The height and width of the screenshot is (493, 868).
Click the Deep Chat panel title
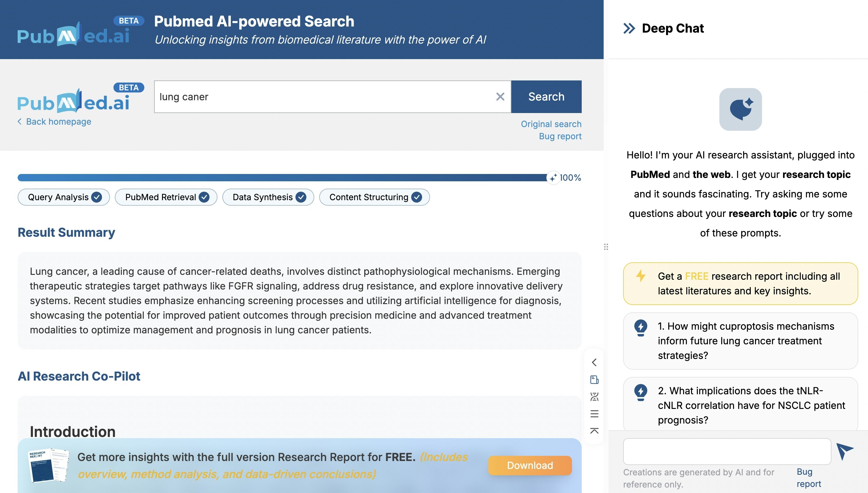(673, 28)
